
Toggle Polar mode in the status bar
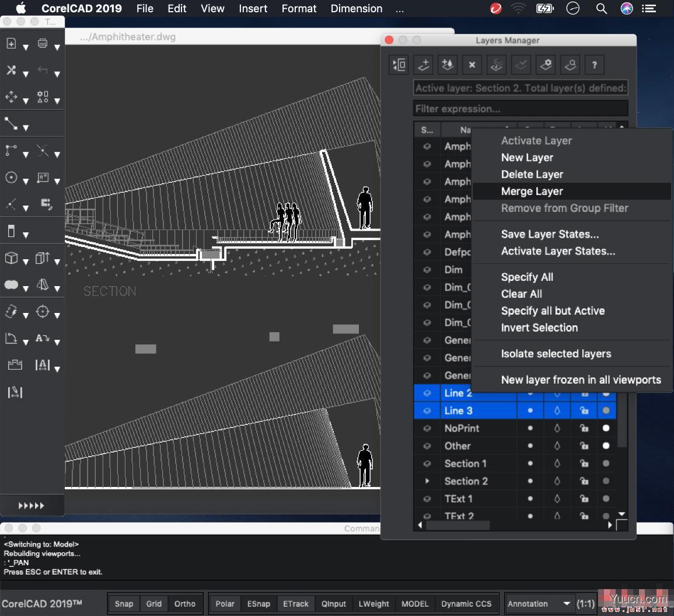(225, 604)
